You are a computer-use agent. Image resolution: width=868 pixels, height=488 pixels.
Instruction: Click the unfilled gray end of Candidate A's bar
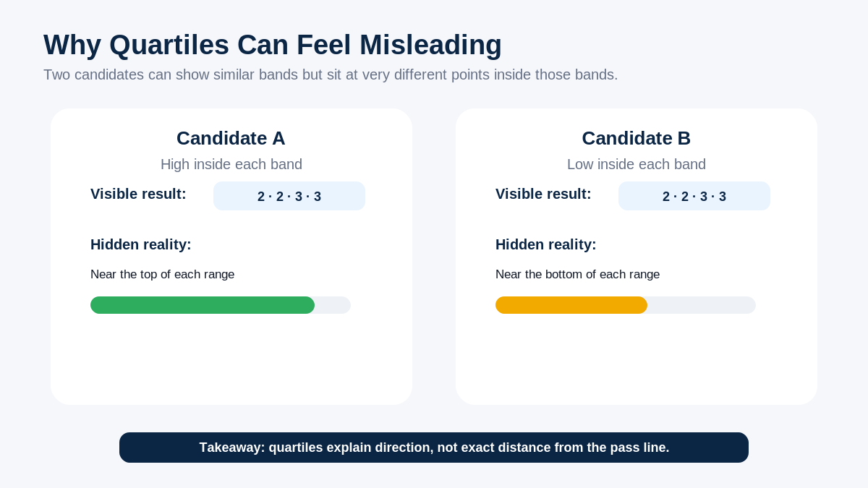[x=333, y=305]
